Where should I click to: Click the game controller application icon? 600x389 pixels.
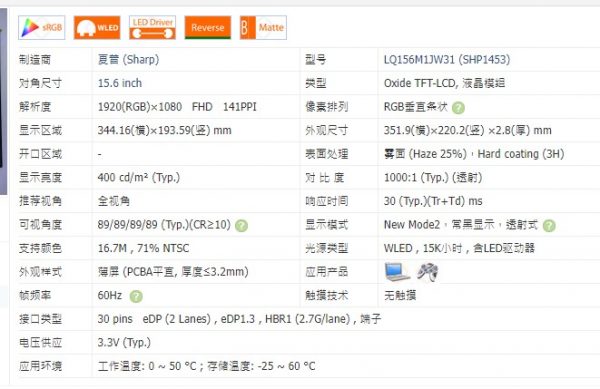point(427,272)
